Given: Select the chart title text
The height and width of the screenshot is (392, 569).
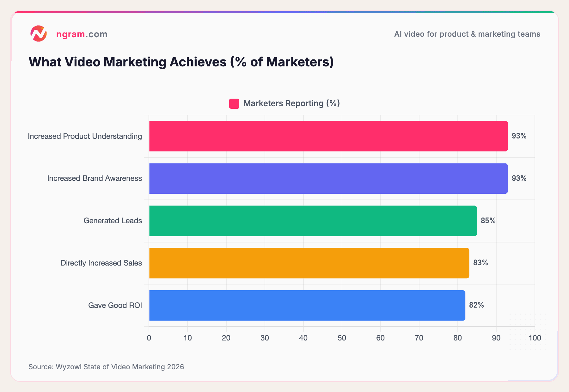Looking at the screenshot, I should (x=181, y=62).
